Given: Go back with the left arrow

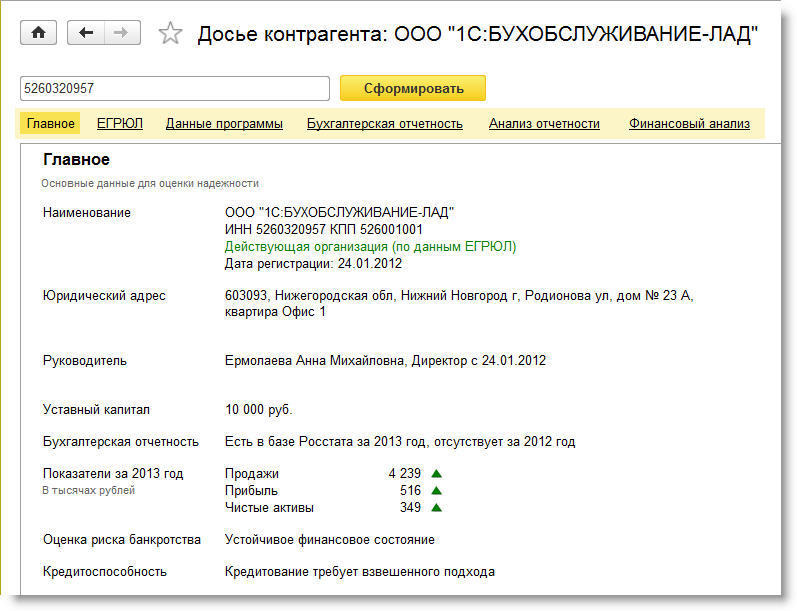Looking at the screenshot, I should click(86, 33).
